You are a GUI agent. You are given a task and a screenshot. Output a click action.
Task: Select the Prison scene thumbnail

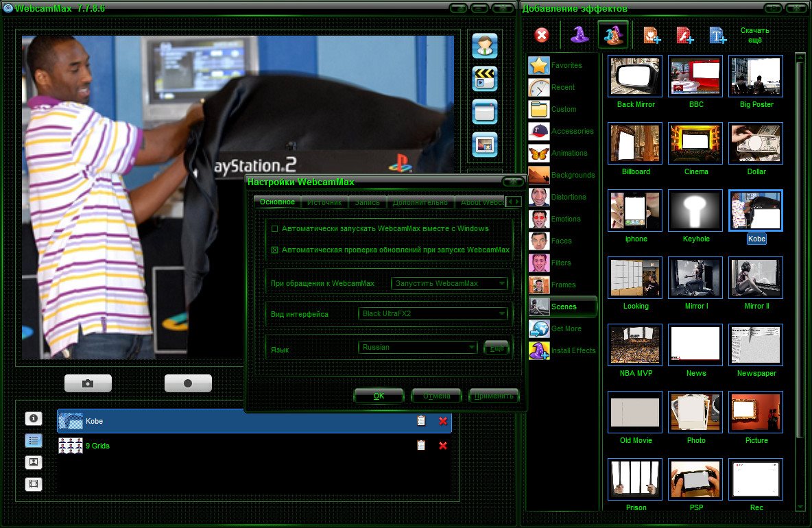[x=635, y=479]
